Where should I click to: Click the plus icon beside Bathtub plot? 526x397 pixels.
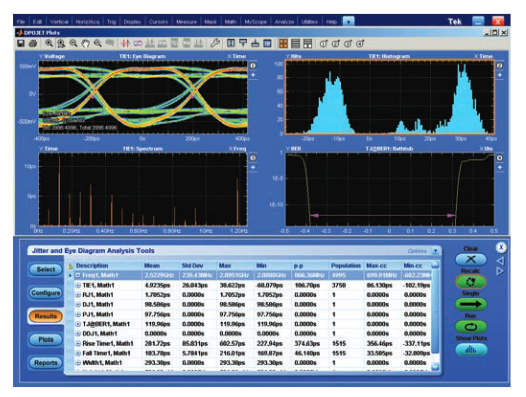[x=499, y=167]
